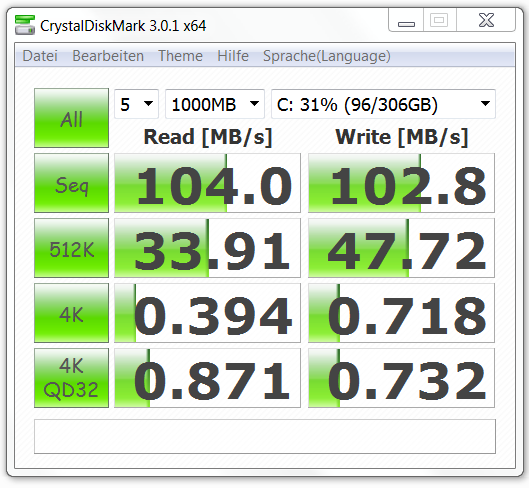Close the CrystalDiskMark window

pos(486,20)
